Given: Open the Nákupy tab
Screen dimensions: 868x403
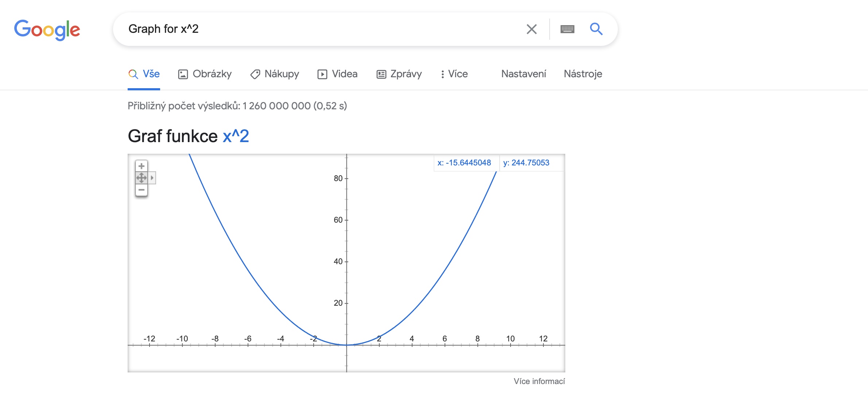Looking at the screenshot, I should coord(275,74).
